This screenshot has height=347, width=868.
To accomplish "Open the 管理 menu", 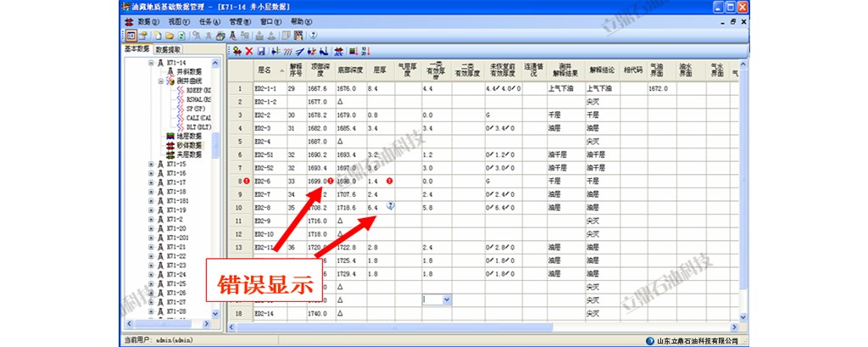I will [x=240, y=21].
